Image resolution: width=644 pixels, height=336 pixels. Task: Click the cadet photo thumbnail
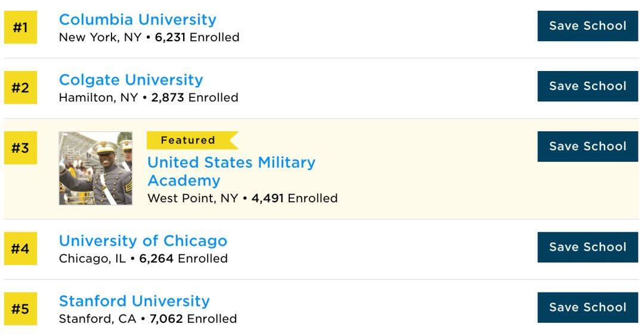(95, 168)
